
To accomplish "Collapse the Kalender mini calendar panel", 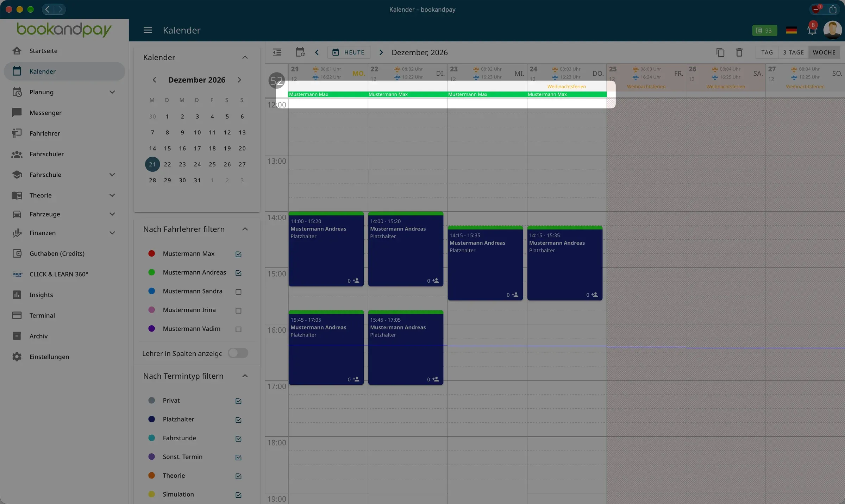I will coord(245,57).
